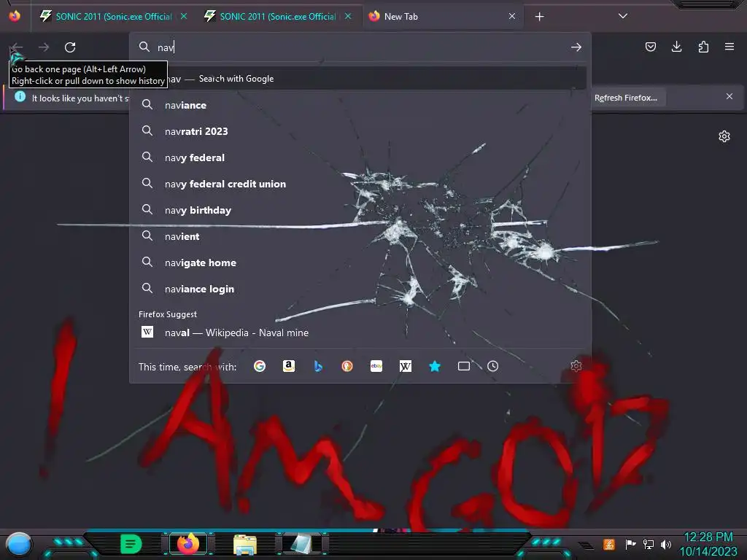Click in the address bar field
This screenshot has width=747, height=560.
[360, 47]
